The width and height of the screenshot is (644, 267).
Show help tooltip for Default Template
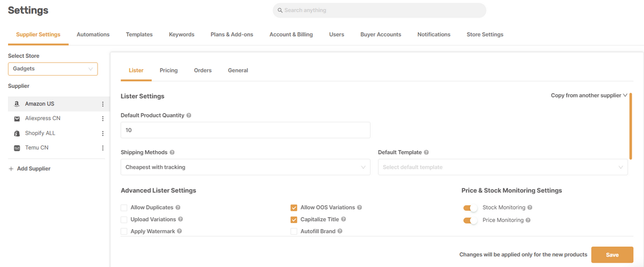pos(426,152)
